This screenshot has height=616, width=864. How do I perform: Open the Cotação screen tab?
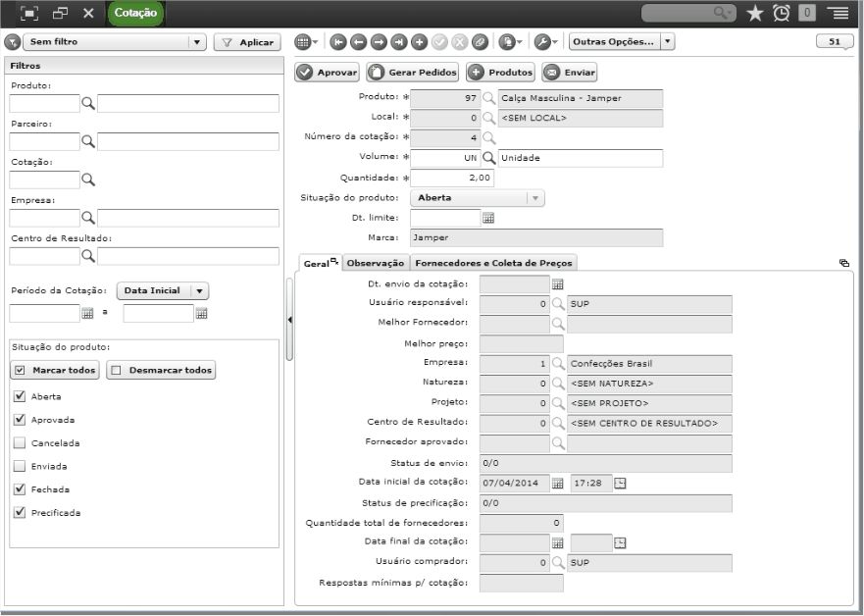tap(135, 13)
